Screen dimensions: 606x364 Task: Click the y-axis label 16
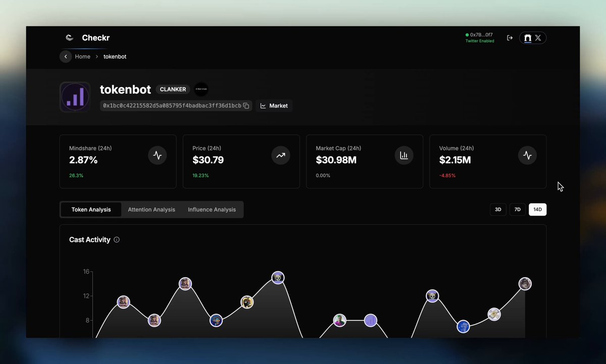coord(86,272)
